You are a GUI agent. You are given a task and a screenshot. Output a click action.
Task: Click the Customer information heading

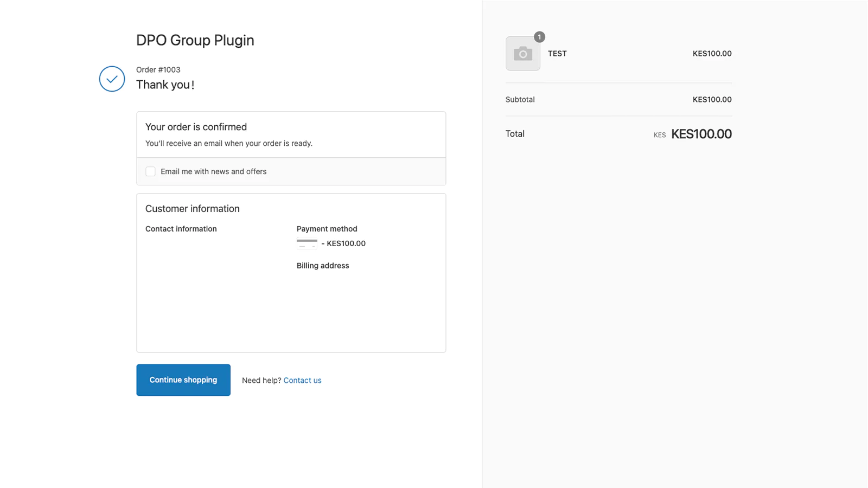[x=193, y=209]
